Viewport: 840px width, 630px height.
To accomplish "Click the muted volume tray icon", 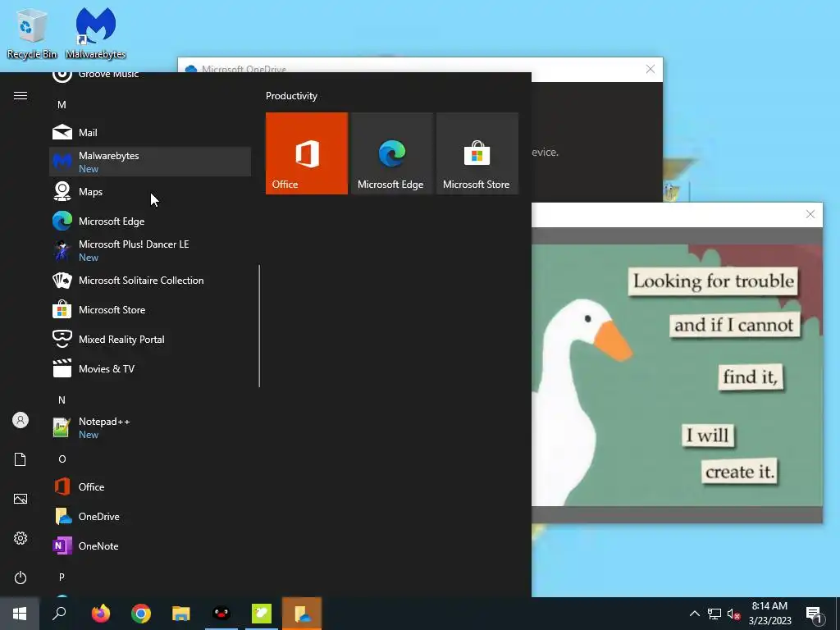I will click(734, 614).
